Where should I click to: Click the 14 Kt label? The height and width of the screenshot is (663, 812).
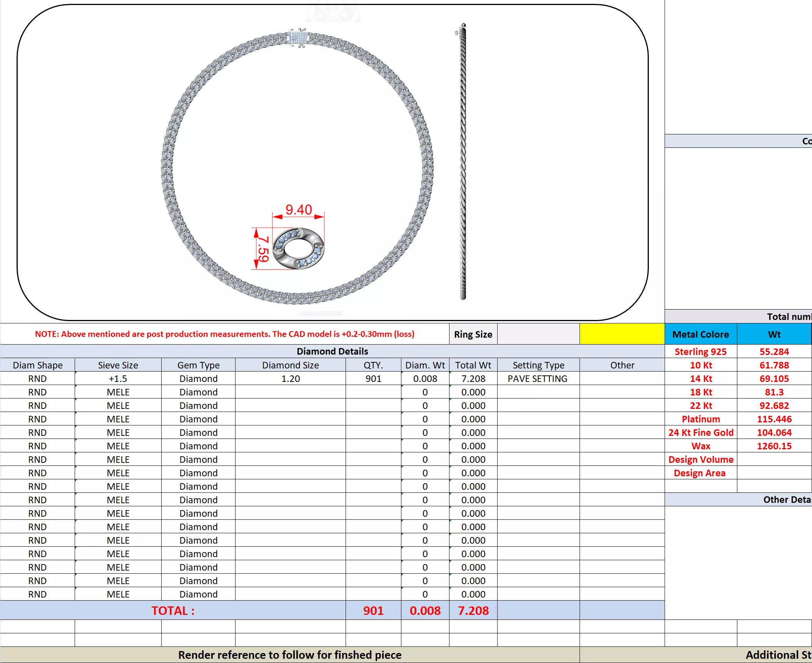coord(700,378)
